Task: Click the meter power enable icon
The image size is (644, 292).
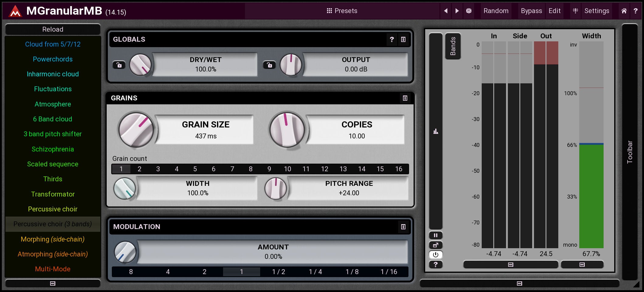Action: point(436,255)
